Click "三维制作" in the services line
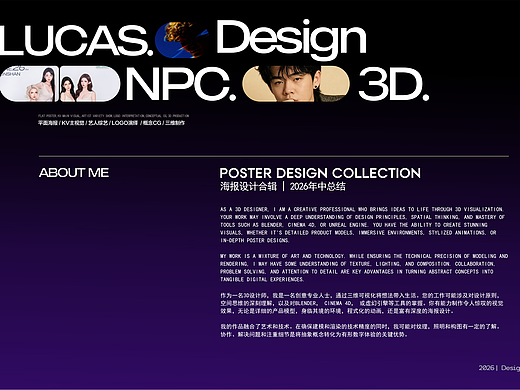Viewport: 520px width, 390px height. coord(175,123)
